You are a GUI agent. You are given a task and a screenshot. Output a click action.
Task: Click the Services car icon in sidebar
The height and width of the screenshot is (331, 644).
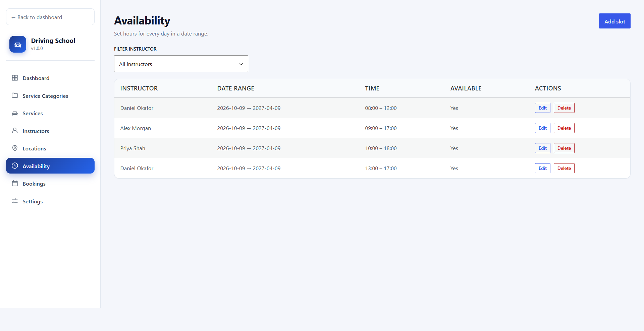tap(15, 113)
